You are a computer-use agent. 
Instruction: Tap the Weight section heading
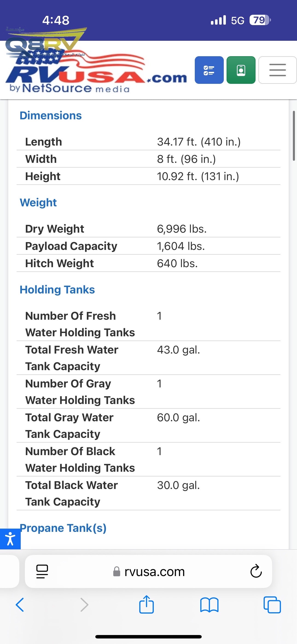coord(38,203)
